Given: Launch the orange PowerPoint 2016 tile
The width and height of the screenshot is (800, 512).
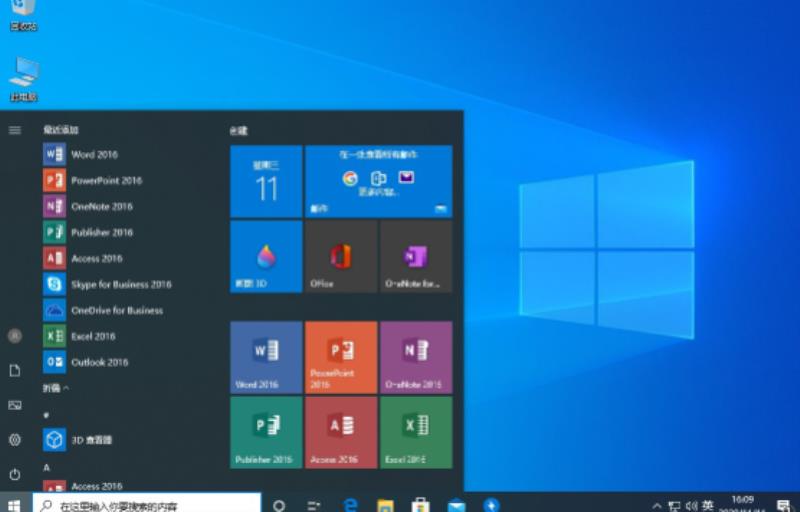Looking at the screenshot, I should pos(341,357).
